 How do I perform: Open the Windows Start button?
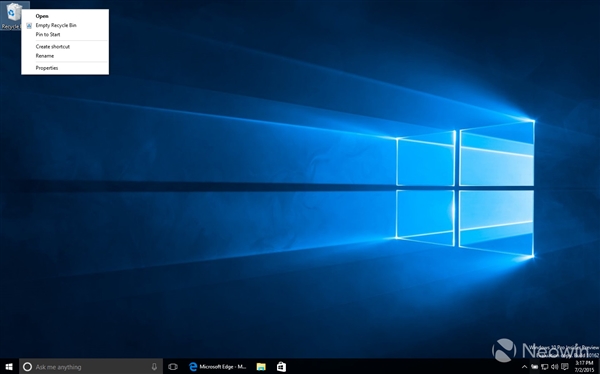[9, 367]
